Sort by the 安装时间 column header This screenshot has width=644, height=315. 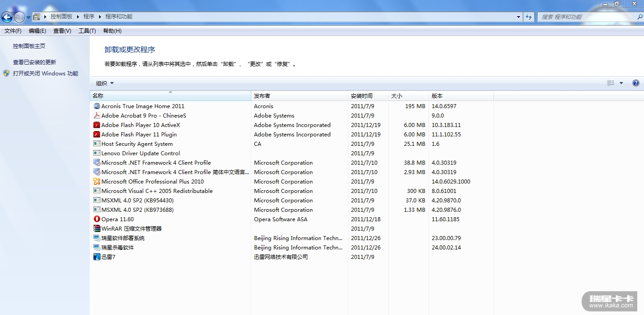(x=368, y=96)
